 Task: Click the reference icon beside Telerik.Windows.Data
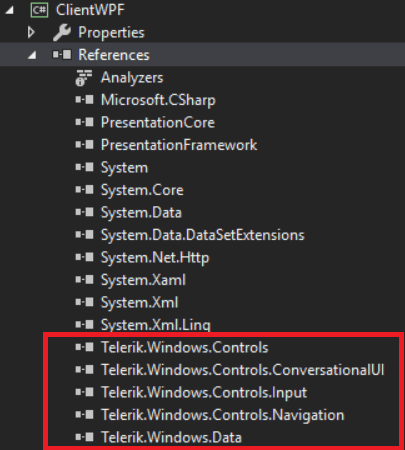coord(84,437)
